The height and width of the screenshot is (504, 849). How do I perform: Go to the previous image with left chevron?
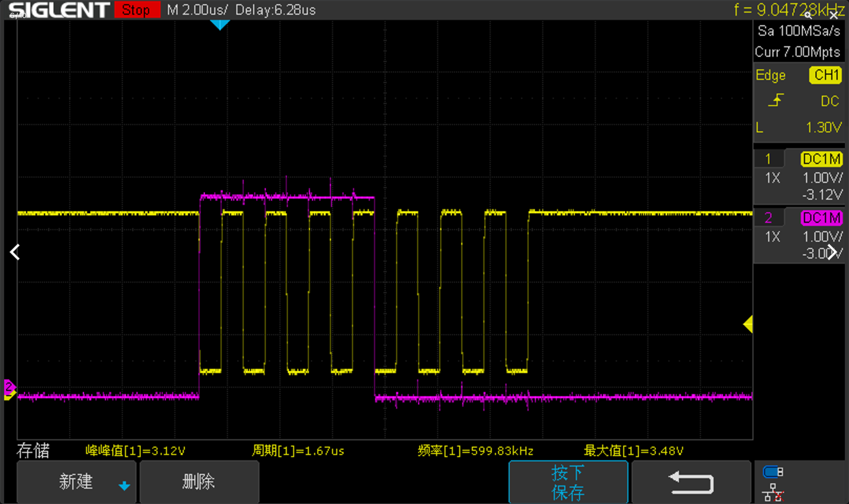[15, 252]
